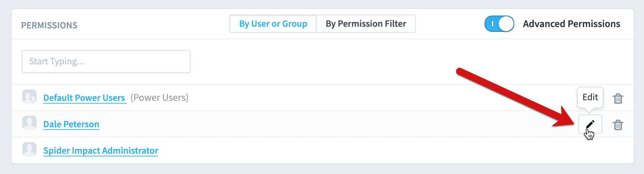Click the Advanced Permissions label text

point(571,24)
